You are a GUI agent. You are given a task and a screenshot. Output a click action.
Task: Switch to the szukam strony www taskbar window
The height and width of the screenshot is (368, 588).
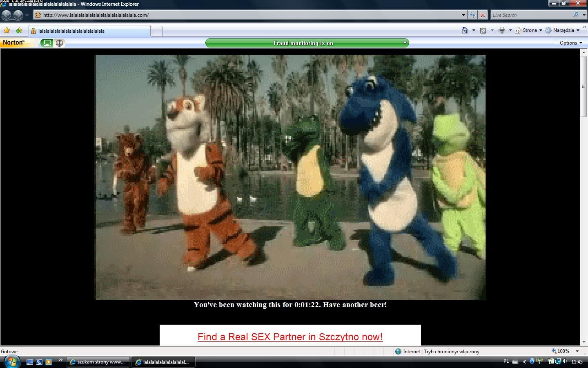[x=98, y=362]
